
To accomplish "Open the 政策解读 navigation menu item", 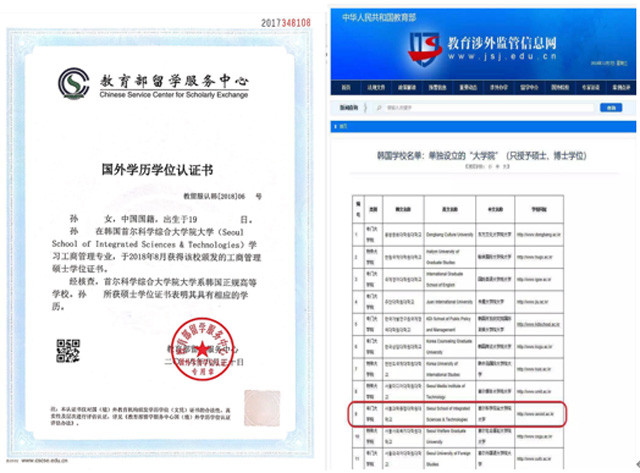I will point(407,87).
